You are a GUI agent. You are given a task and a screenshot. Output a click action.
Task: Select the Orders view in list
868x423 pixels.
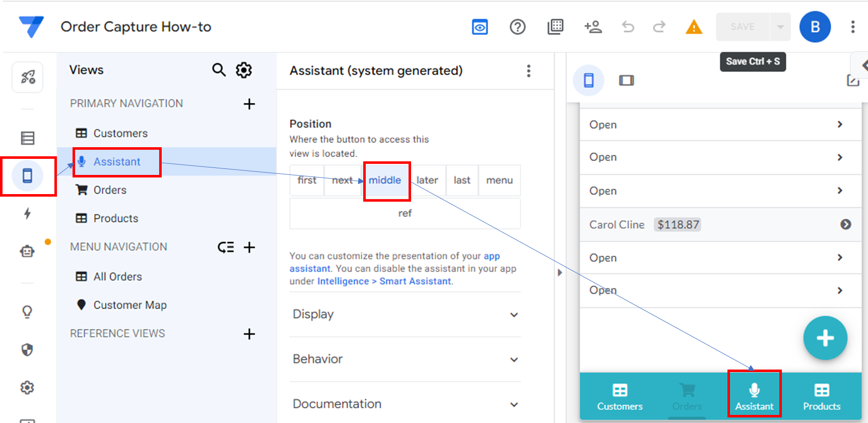point(166,190)
